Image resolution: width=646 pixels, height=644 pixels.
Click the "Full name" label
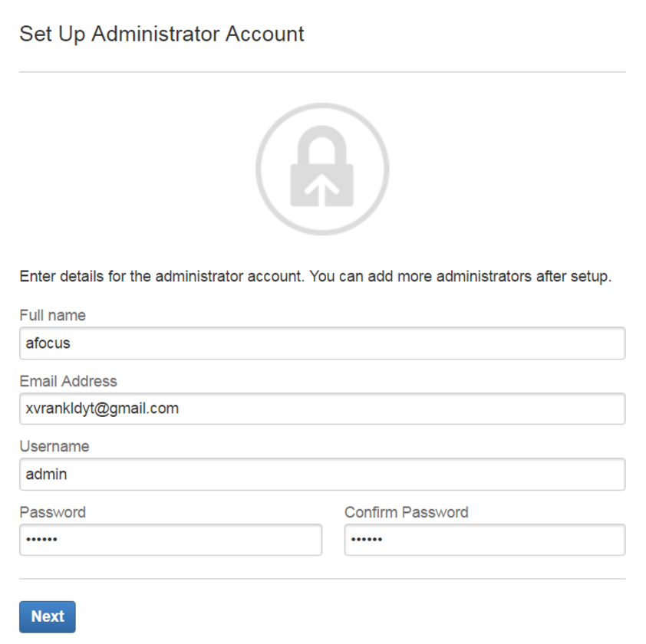(x=52, y=315)
